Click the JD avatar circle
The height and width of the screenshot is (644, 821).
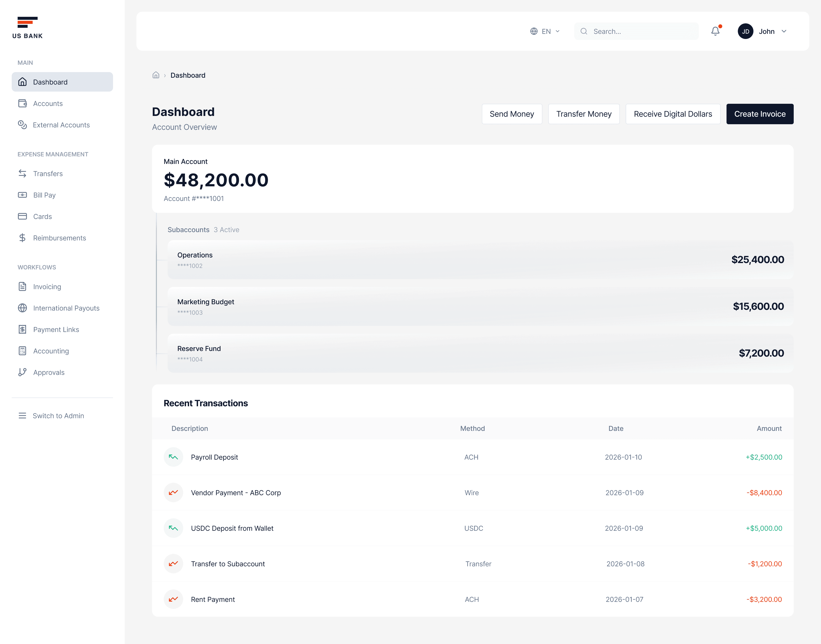click(x=745, y=31)
